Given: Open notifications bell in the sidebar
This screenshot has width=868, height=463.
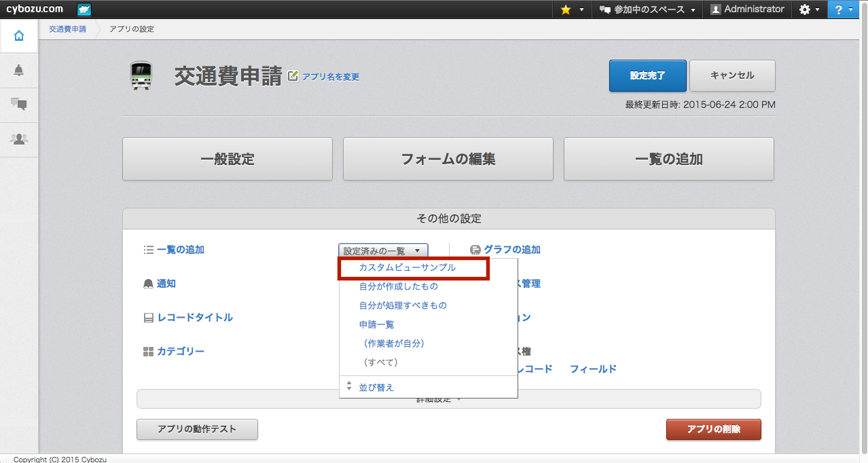Looking at the screenshot, I should tap(19, 71).
